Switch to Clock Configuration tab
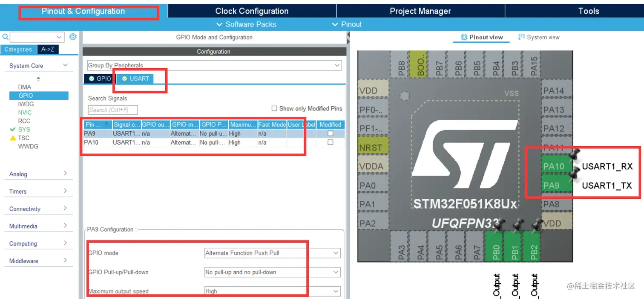The image size is (644, 299). point(252,11)
